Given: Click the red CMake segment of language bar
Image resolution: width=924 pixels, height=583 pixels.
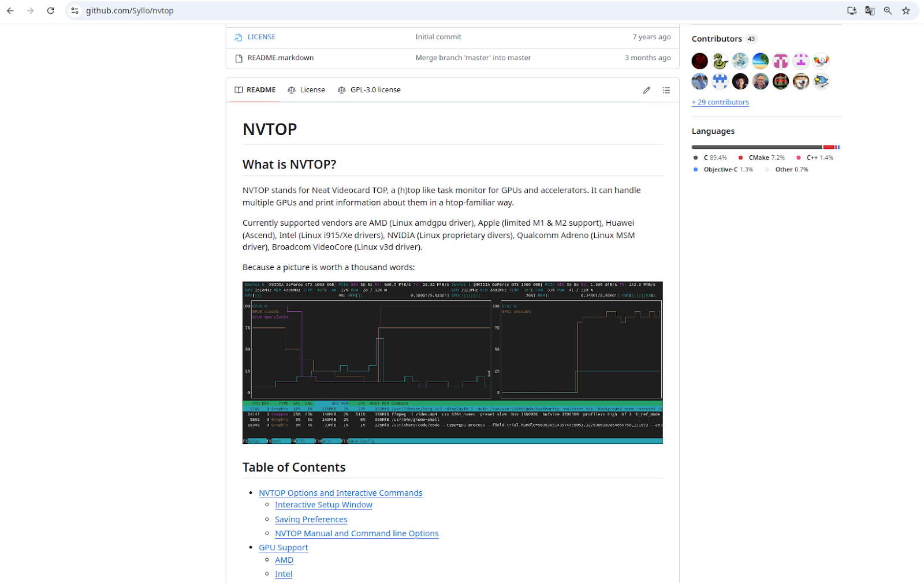Looking at the screenshot, I should pos(829,147).
